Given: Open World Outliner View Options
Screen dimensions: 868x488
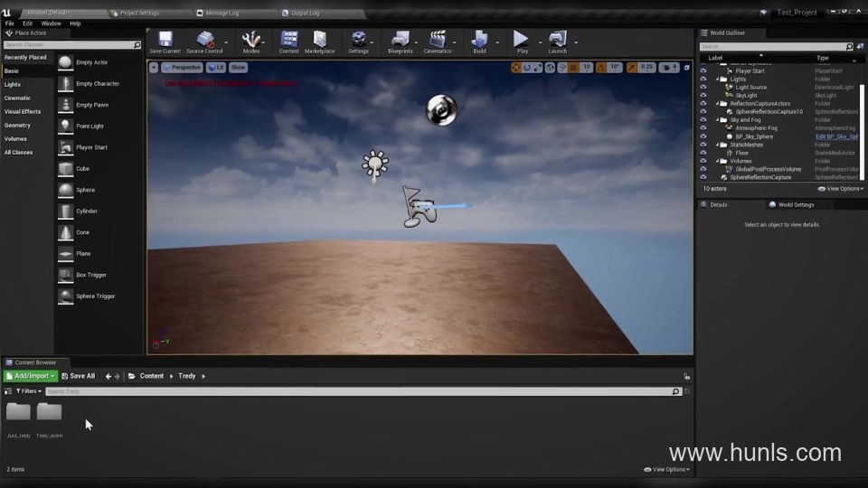Looking at the screenshot, I should [x=840, y=189].
